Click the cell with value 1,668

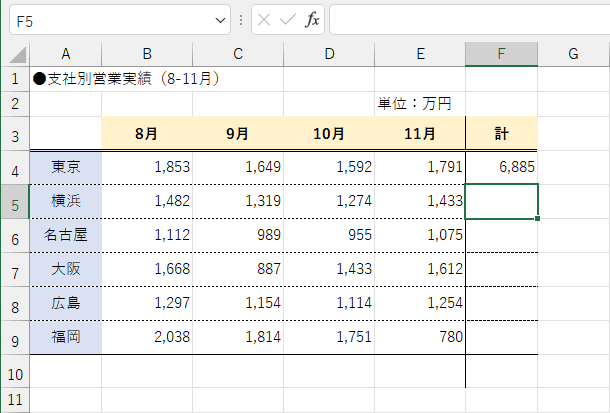147,270
